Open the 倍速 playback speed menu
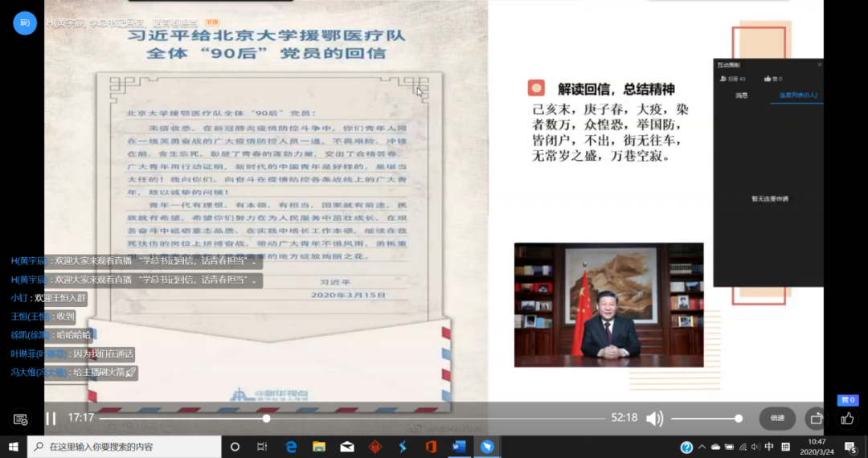The image size is (868, 458). [777, 419]
